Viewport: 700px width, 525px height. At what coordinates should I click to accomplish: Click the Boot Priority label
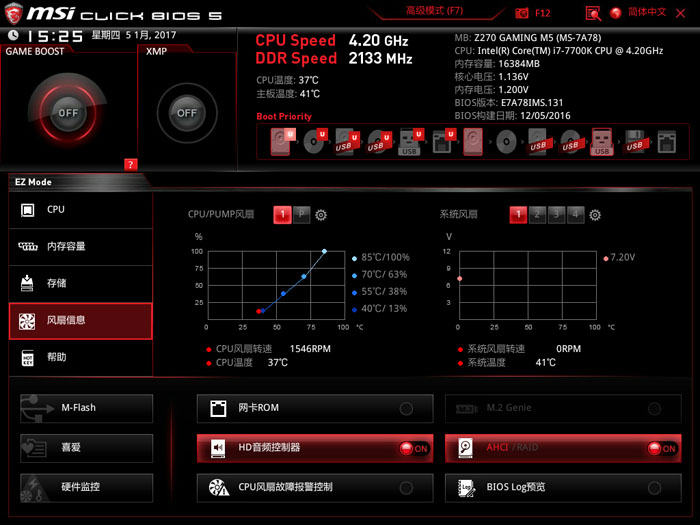284,117
